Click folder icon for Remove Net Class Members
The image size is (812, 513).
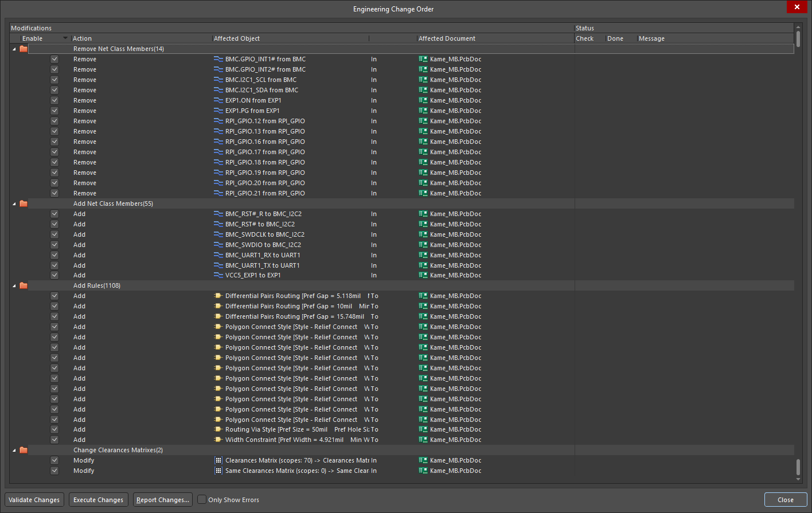24,49
